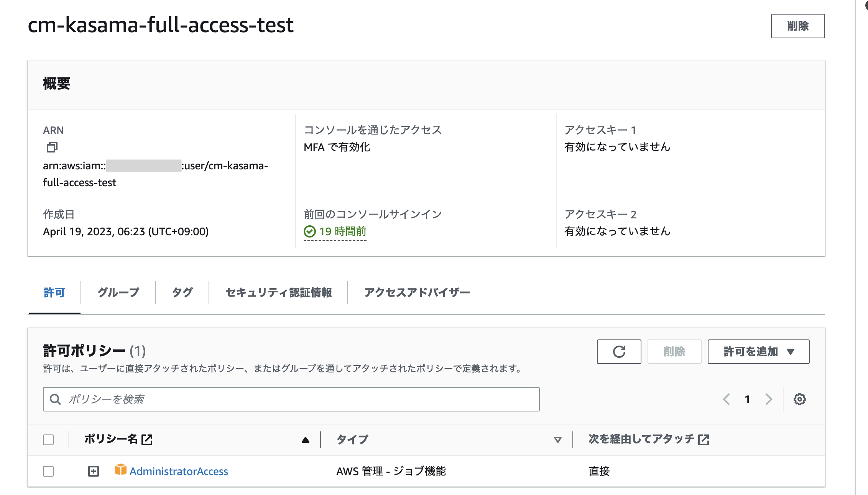Open the AdministratorAccess policy link
The height and width of the screenshot is (495, 868).
click(x=179, y=471)
